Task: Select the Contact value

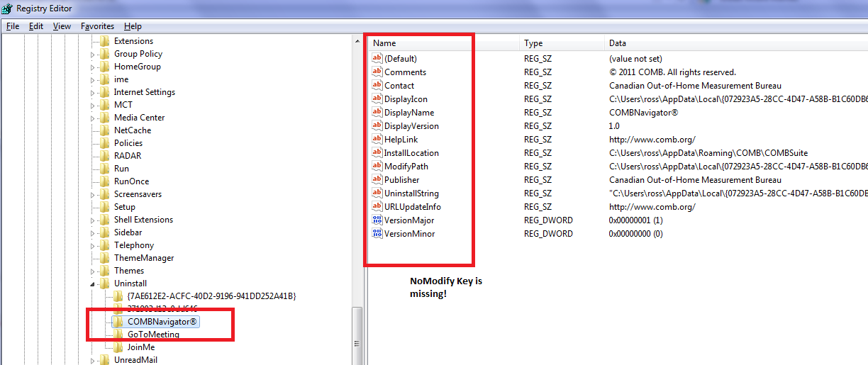Action: [x=399, y=85]
